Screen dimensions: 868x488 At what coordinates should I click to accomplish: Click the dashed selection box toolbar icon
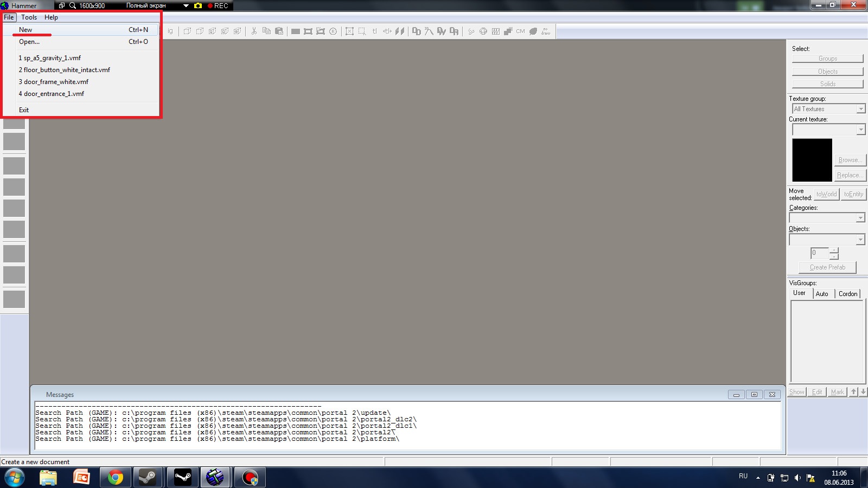pos(362,31)
